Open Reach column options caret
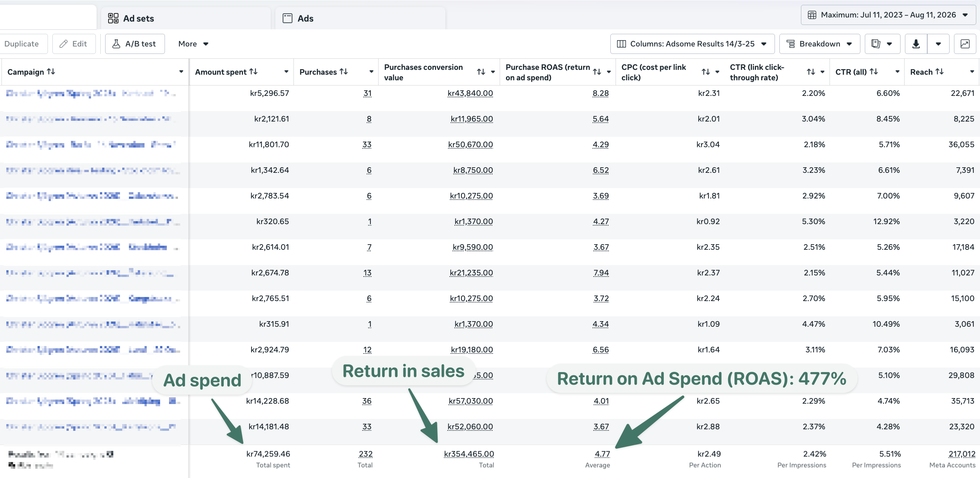 coord(971,71)
